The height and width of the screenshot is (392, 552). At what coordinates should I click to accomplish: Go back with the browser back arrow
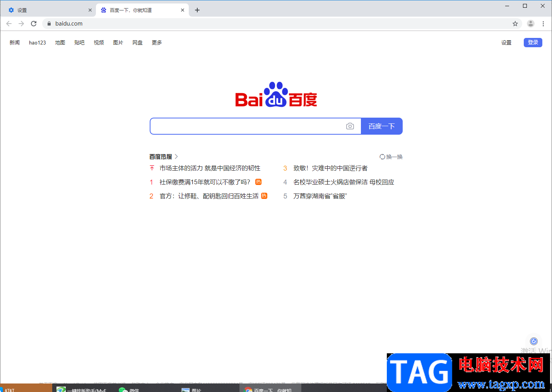pyautogui.click(x=9, y=24)
